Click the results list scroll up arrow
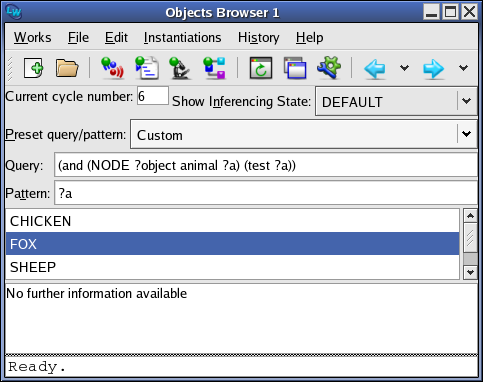The height and width of the screenshot is (382, 483). pyautogui.click(x=470, y=216)
